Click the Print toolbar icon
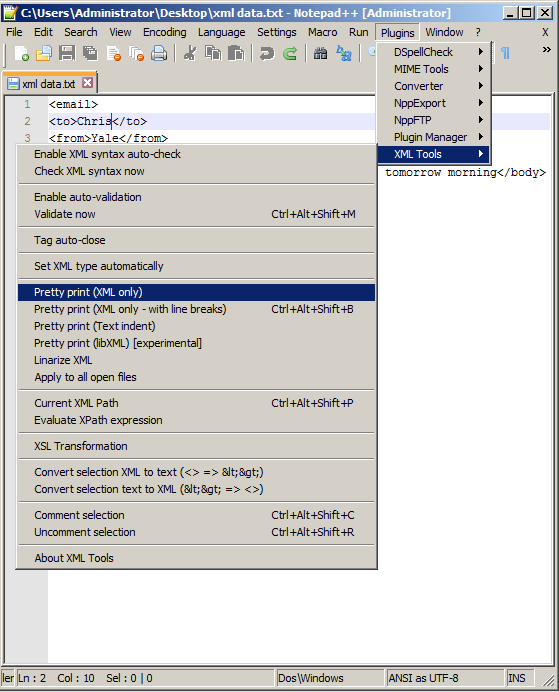The image size is (559, 692). (x=159, y=53)
